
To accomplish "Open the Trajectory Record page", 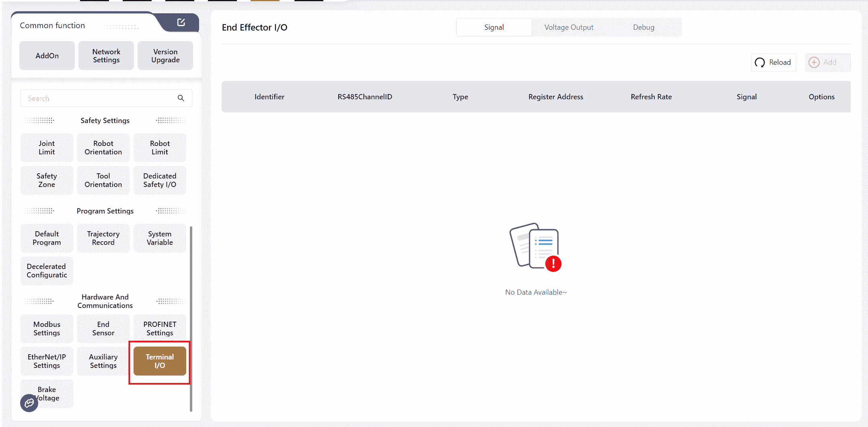I will click(x=103, y=238).
